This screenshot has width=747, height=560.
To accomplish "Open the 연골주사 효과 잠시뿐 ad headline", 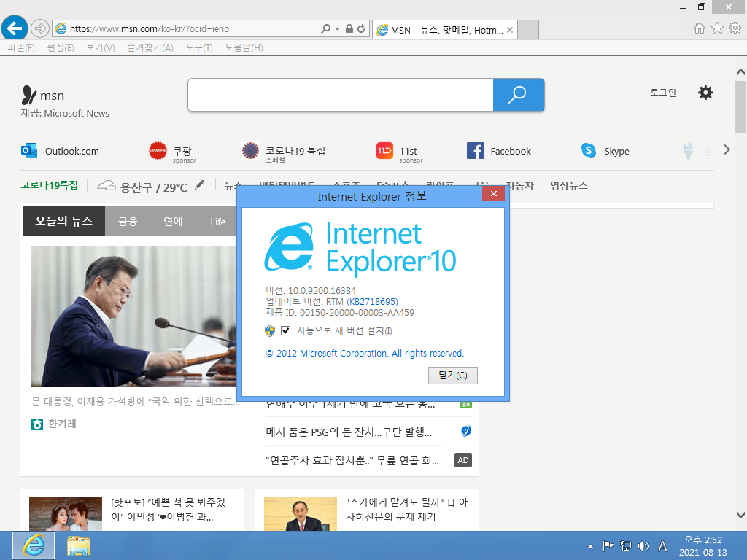I will (352, 461).
